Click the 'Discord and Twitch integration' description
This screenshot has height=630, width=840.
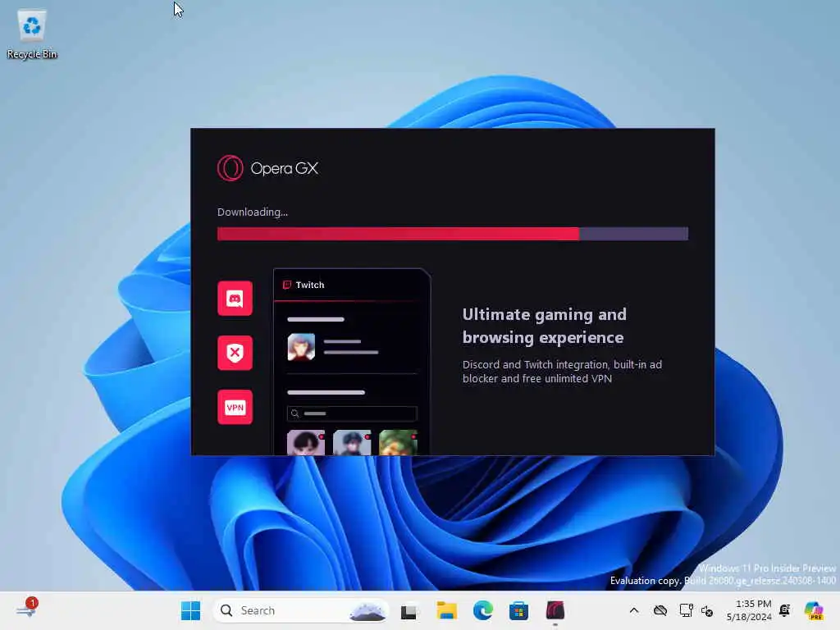point(562,372)
